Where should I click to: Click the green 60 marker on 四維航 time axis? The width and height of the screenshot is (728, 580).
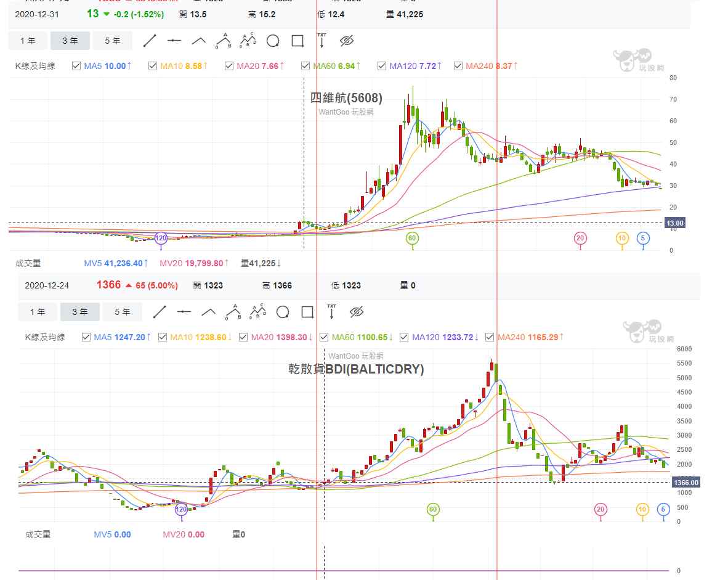pyautogui.click(x=412, y=238)
